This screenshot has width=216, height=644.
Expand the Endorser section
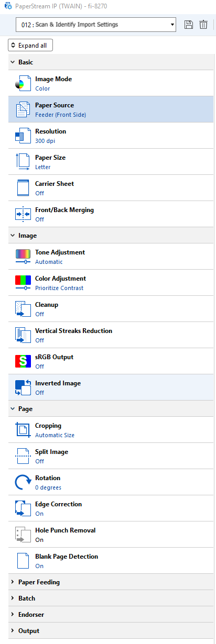13,614
